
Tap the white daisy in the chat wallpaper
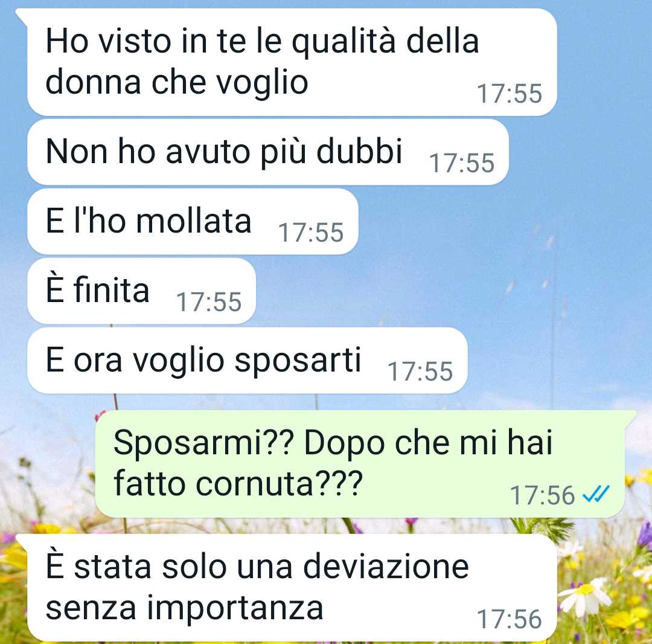586,596
